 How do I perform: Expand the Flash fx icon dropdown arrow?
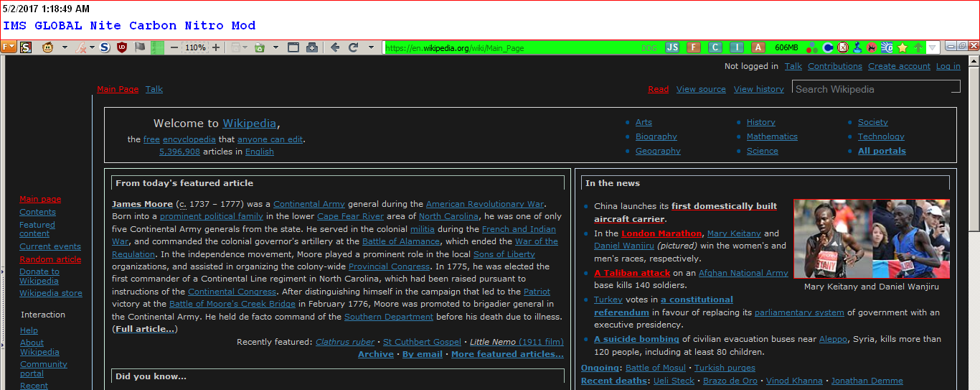(x=92, y=47)
